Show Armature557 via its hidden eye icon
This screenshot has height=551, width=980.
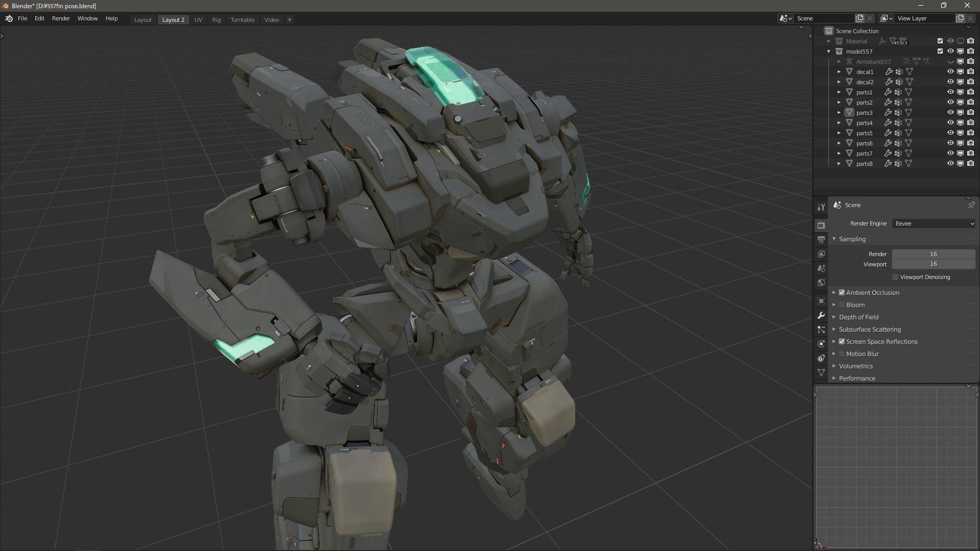click(950, 62)
